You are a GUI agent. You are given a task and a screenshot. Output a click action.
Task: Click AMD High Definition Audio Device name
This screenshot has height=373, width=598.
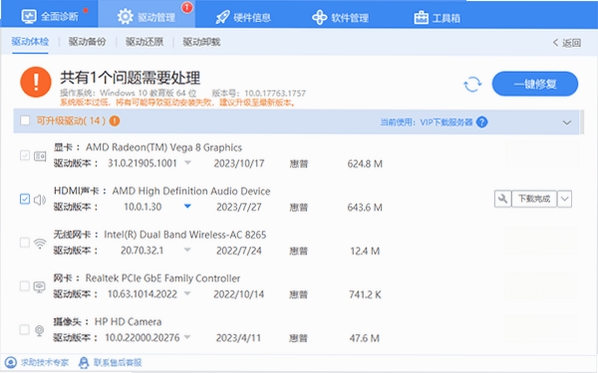coord(191,191)
